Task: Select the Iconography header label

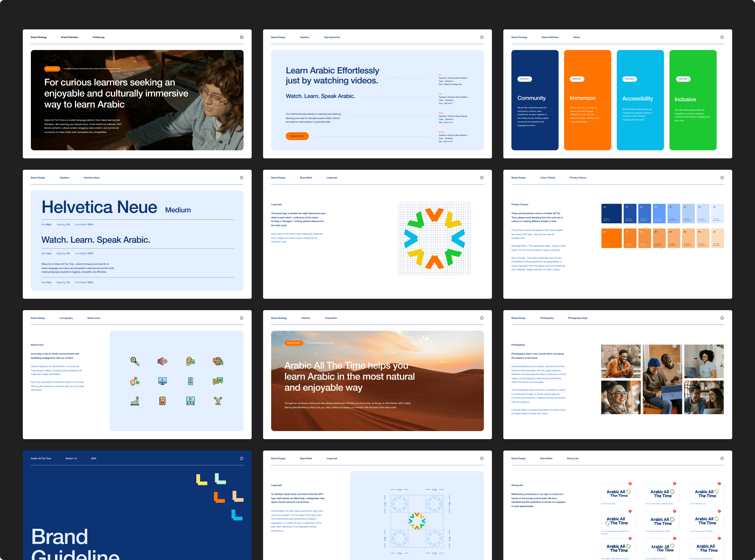Action: (66, 318)
